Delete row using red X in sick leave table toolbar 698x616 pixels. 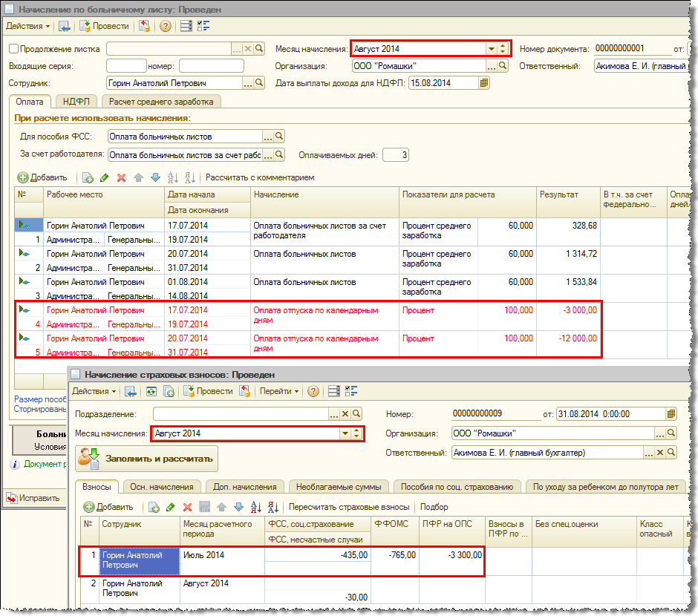coord(121,178)
